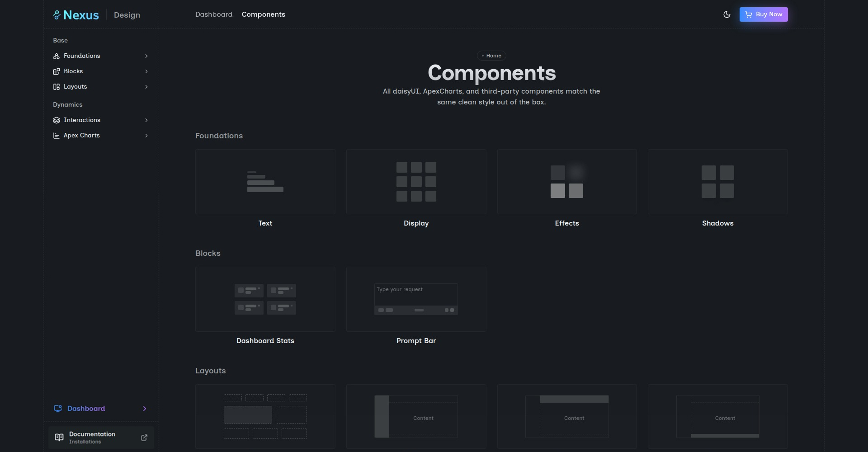The height and width of the screenshot is (452, 868).
Task: Open the Effects component thumbnail
Action: point(567,182)
